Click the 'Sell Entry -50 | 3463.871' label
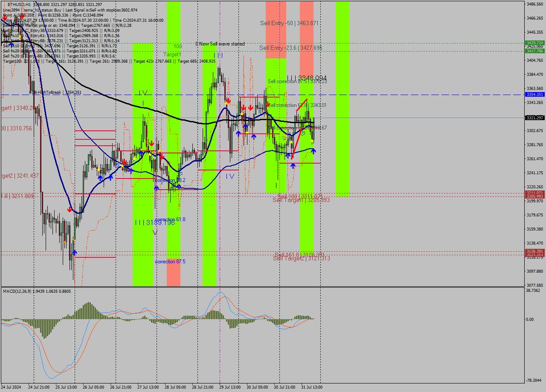The height and width of the screenshot is (392, 546). tap(290, 23)
